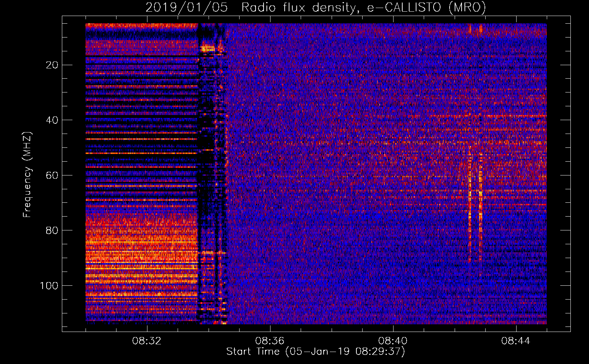Screen dimensions: 589x364
Task: Click the 40 MHz frequency label
Action: pos(52,120)
